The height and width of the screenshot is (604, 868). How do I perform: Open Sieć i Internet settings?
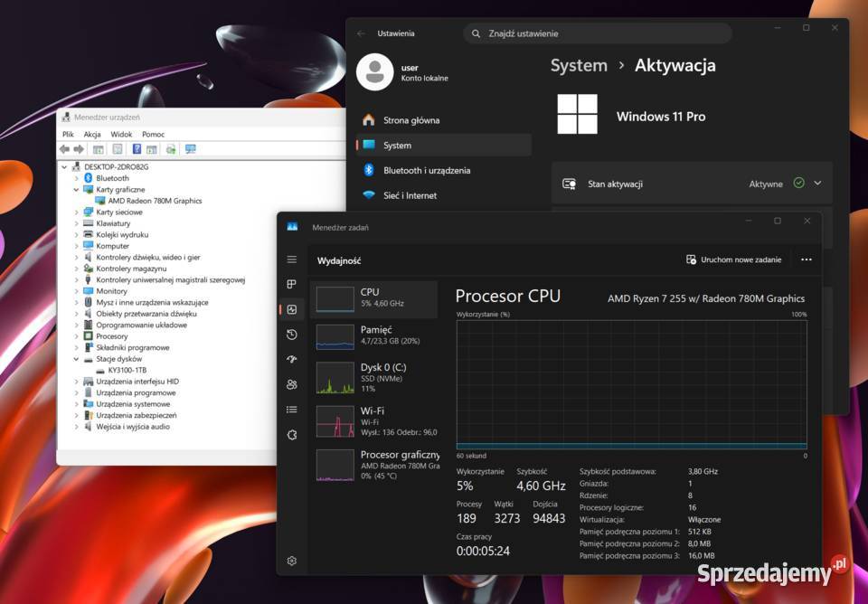click(443, 195)
